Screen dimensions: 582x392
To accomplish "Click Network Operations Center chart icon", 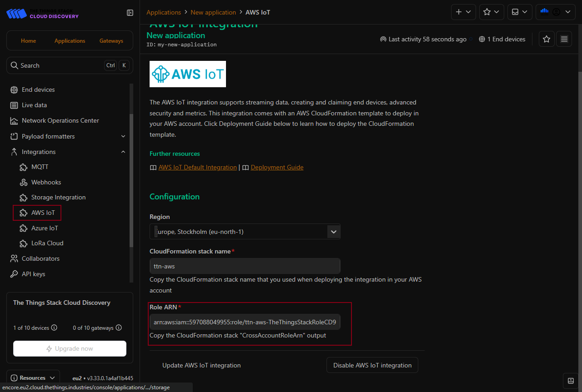I will pos(14,121).
